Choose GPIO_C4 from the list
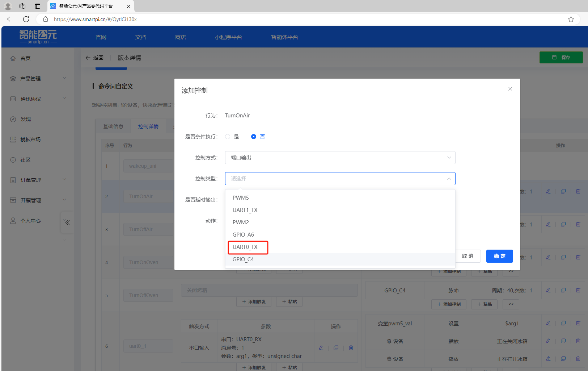Screen dimensions: 588x371 coord(243,259)
